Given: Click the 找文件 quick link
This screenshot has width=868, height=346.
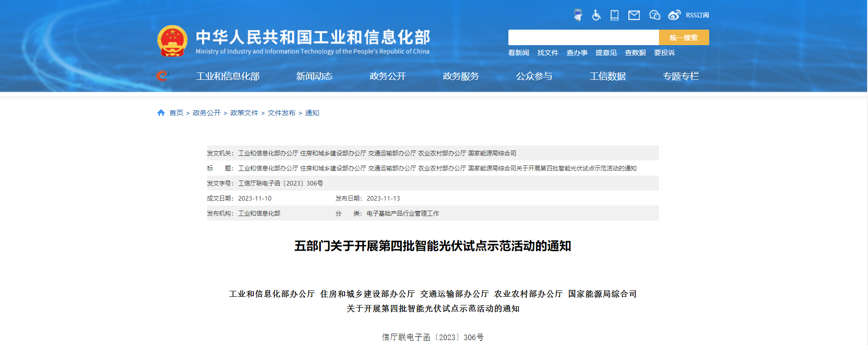Looking at the screenshot, I should [x=548, y=53].
